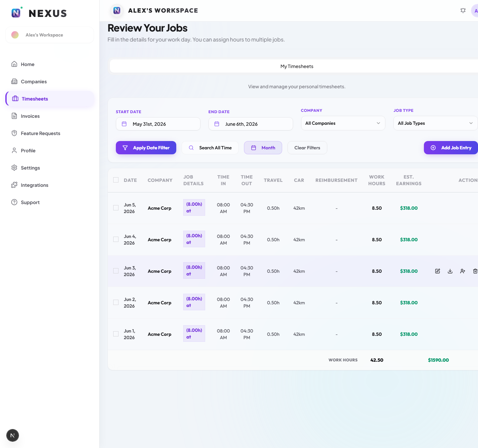Open Support in sidebar

click(x=50, y=202)
